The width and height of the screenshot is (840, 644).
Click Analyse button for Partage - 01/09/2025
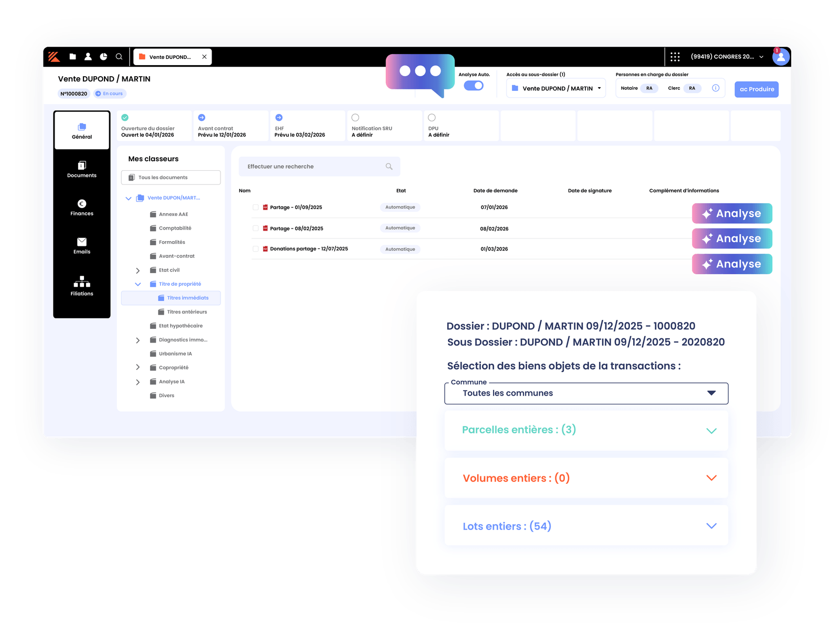click(x=732, y=213)
